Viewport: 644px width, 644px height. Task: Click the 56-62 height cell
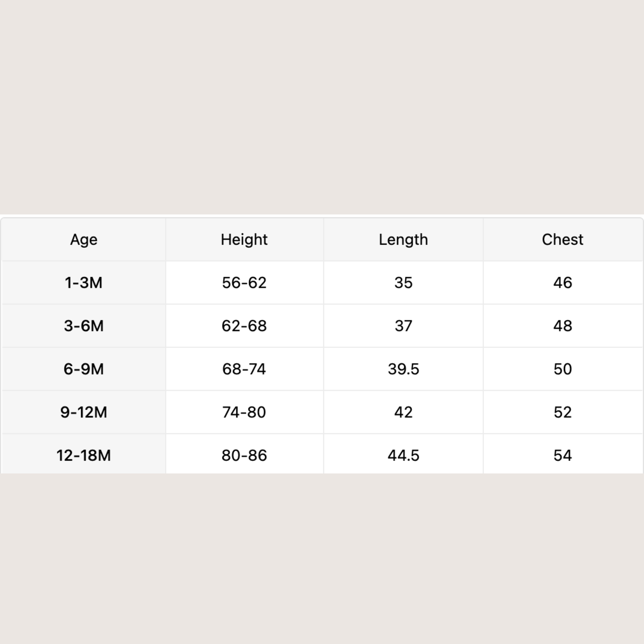point(244,283)
